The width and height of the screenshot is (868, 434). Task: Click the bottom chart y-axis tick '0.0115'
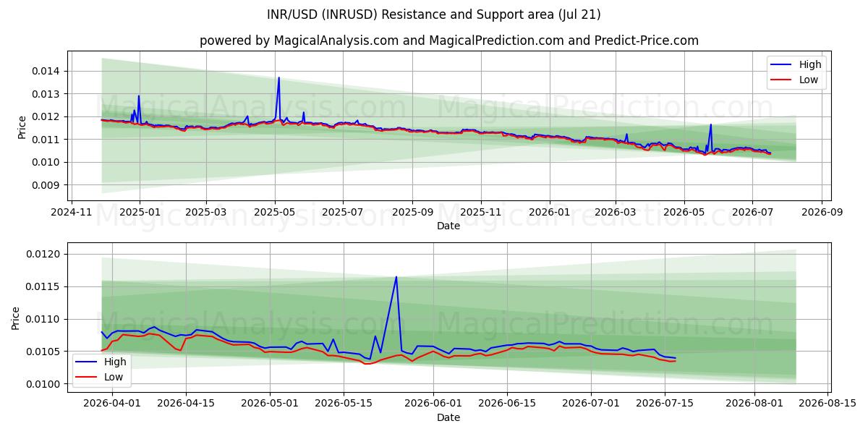45,286
